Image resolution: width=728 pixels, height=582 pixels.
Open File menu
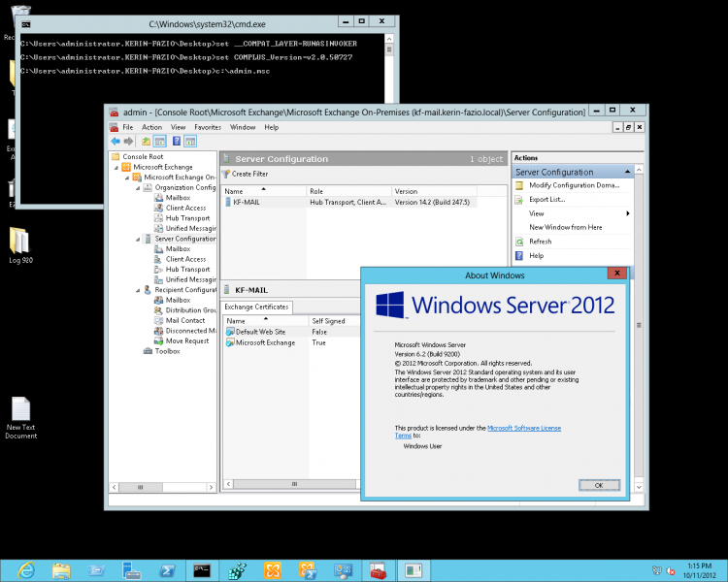click(x=128, y=127)
